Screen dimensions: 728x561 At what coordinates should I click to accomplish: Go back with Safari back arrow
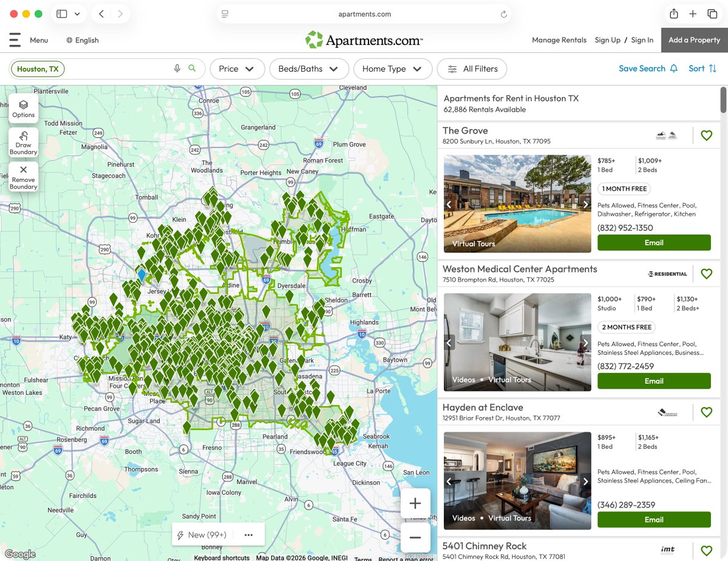[x=101, y=14]
